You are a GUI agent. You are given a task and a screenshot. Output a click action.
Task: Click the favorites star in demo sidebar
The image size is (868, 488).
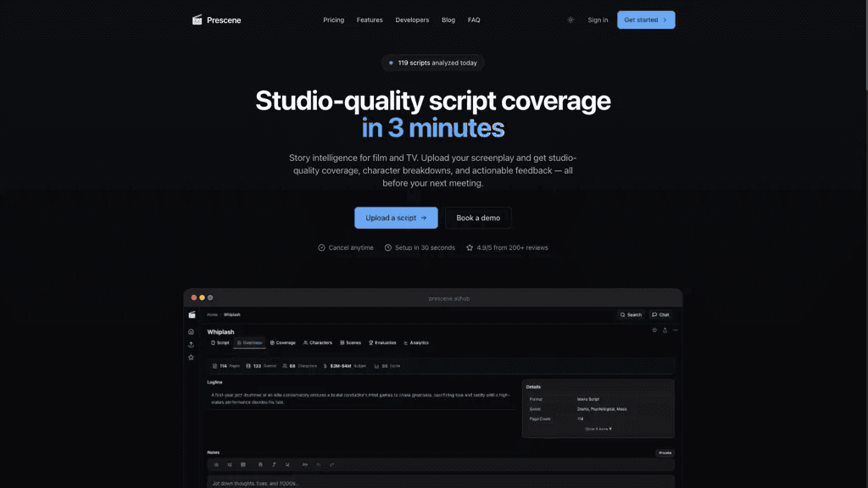click(191, 358)
